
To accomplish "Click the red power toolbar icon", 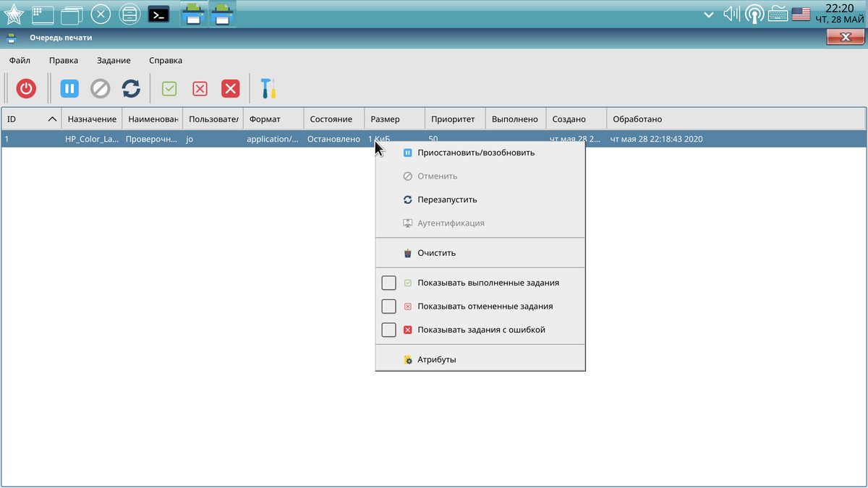I will tap(27, 89).
